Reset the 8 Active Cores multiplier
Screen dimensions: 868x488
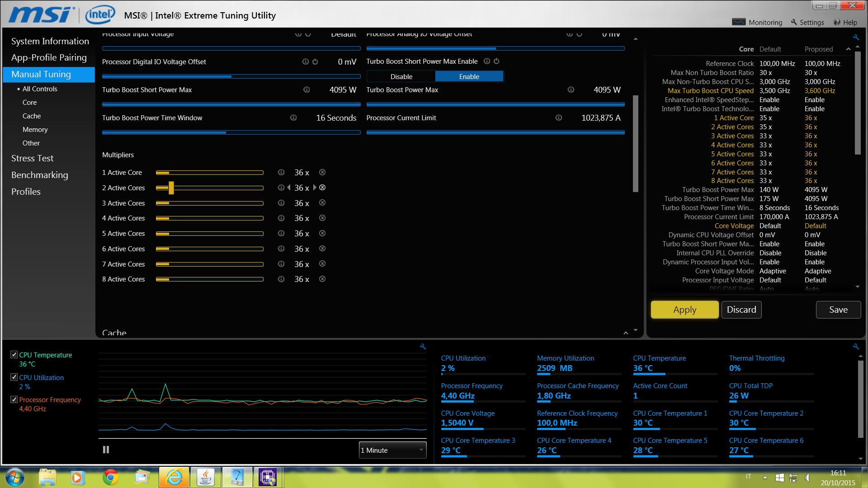[322, 279]
